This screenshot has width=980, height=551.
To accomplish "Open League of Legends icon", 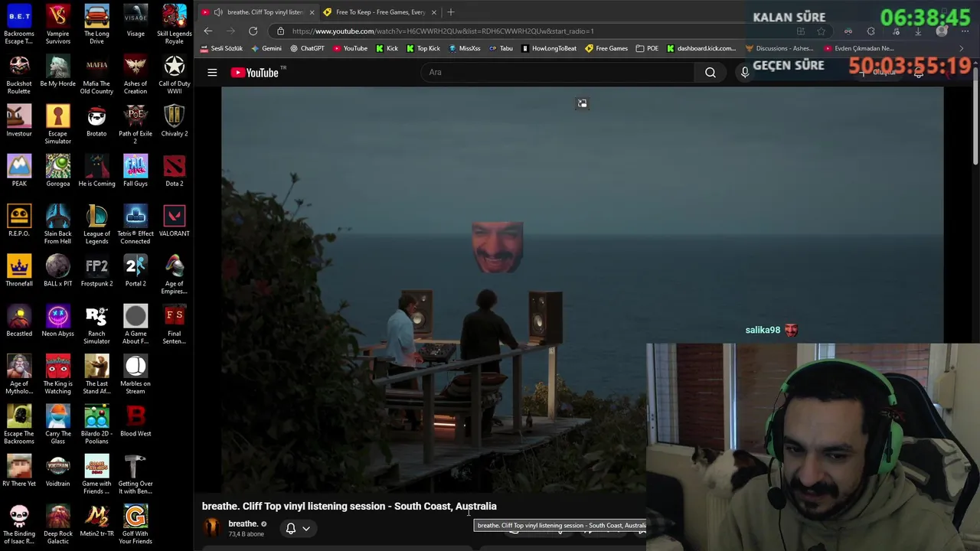I will point(96,224).
